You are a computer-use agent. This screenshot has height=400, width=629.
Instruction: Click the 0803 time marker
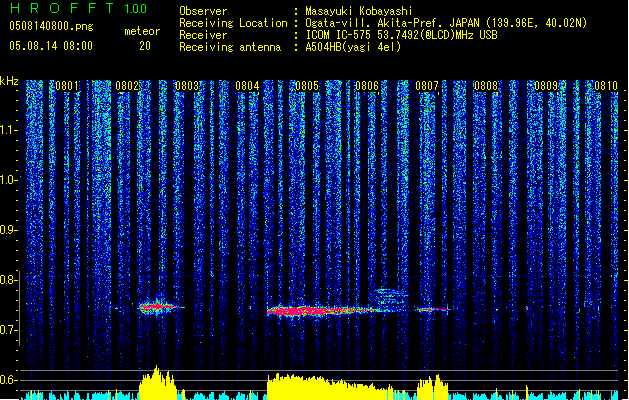(187, 86)
